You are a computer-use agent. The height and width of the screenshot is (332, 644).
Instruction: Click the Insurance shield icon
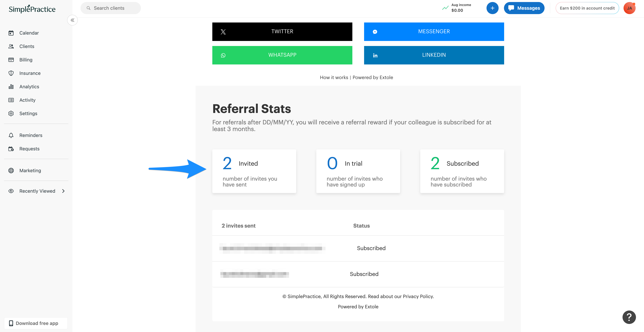click(11, 73)
